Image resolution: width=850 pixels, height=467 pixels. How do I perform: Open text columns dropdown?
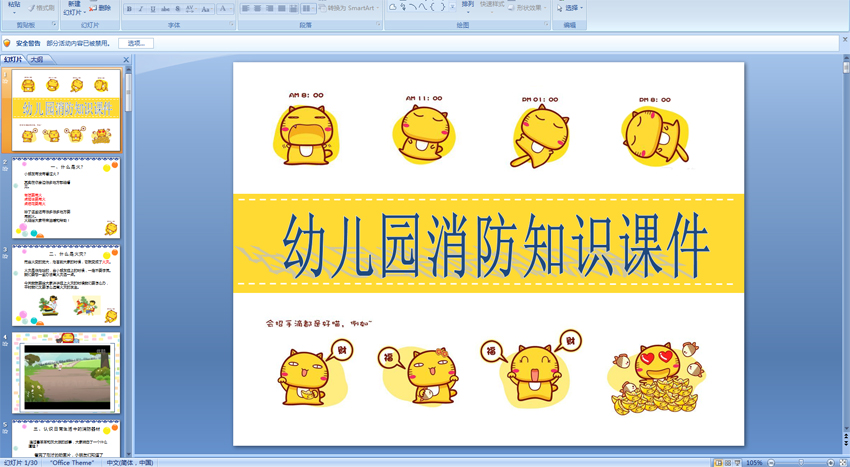tap(308, 9)
